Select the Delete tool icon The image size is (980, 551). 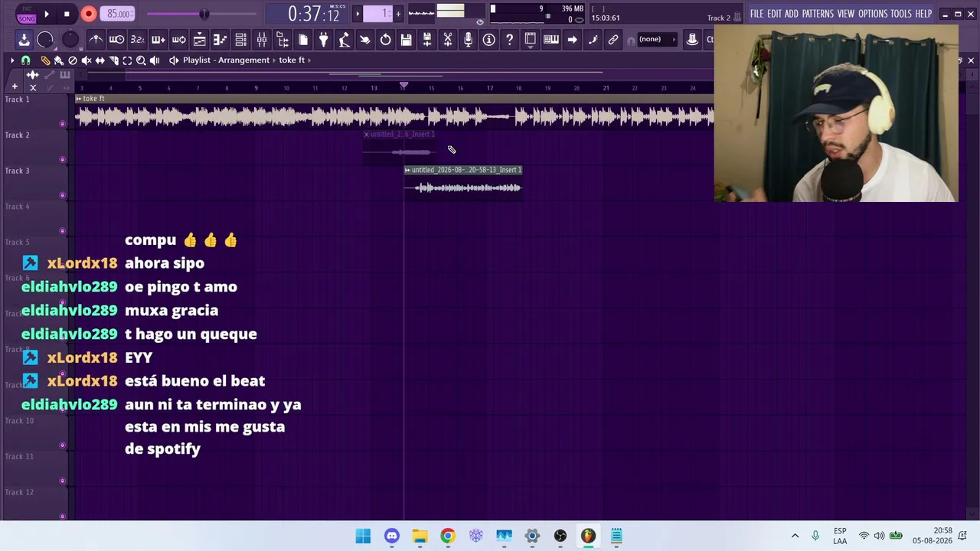pyautogui.click(x=73, y=60)
